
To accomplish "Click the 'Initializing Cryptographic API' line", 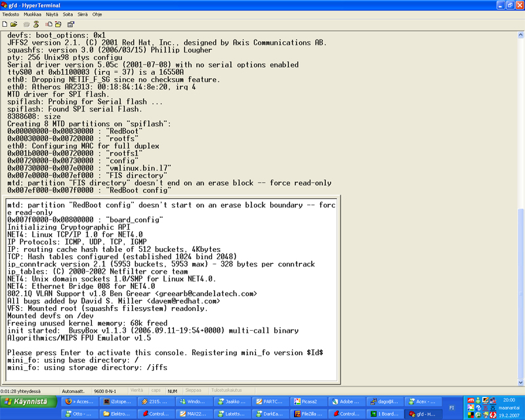I will coord(68,227).
